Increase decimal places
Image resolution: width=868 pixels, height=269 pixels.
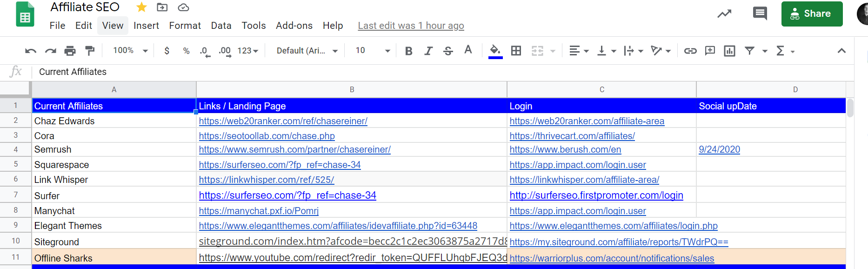pyautogui.click(x=225, y=51)
